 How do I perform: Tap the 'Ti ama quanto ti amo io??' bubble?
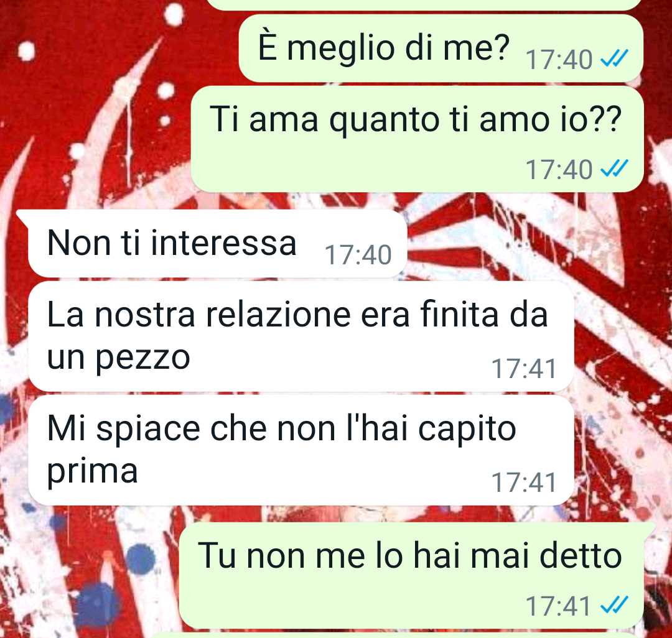(x=417, y=139)
